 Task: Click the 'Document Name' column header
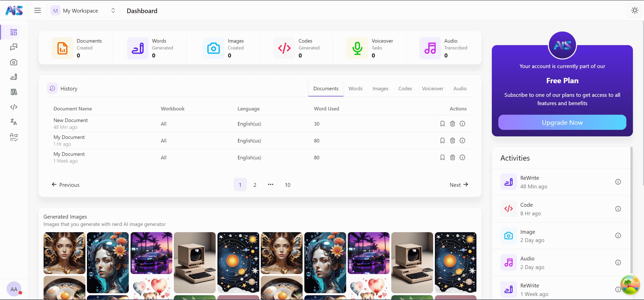(73, 109)
